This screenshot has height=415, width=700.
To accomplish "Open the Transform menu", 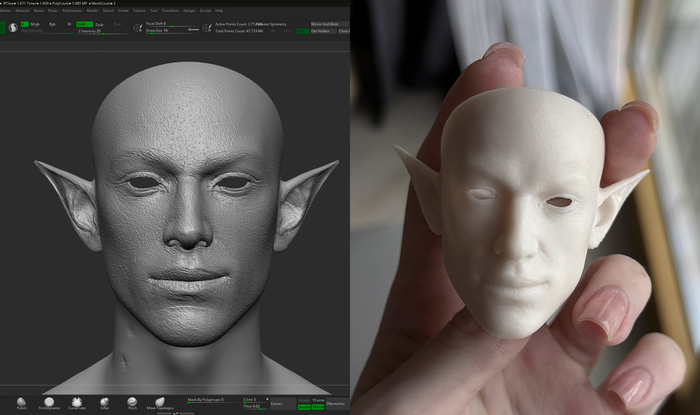I will tap(170, 10).
